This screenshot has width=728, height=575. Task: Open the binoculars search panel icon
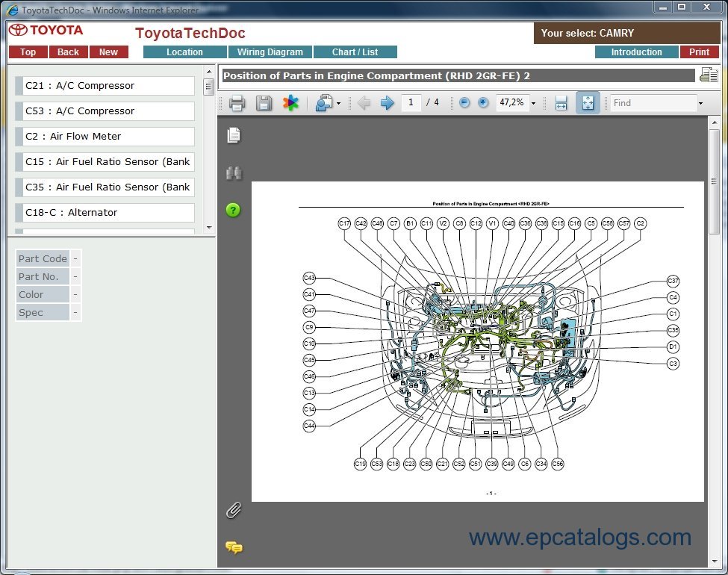click(234, 172)
